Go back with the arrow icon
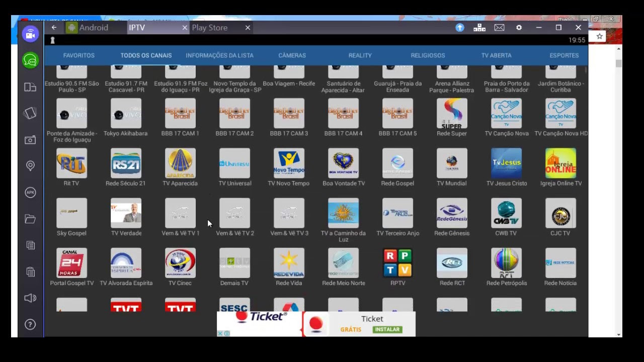The image size is (644, 362). tap(54, 28)
